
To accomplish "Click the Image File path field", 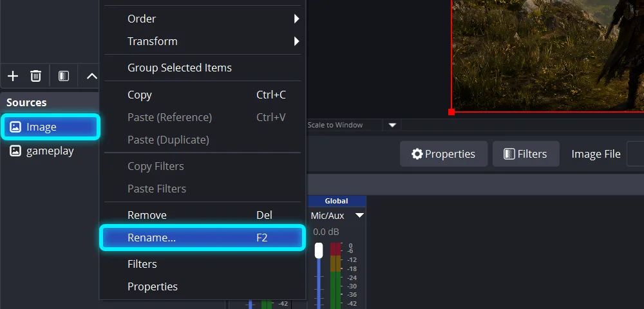I will click(636, 154).
